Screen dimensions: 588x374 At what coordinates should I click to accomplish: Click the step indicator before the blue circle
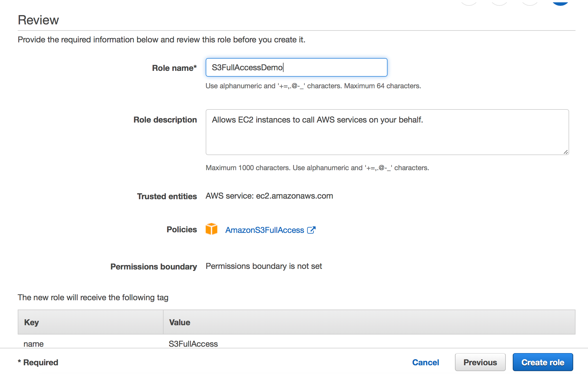pos(529,1)
